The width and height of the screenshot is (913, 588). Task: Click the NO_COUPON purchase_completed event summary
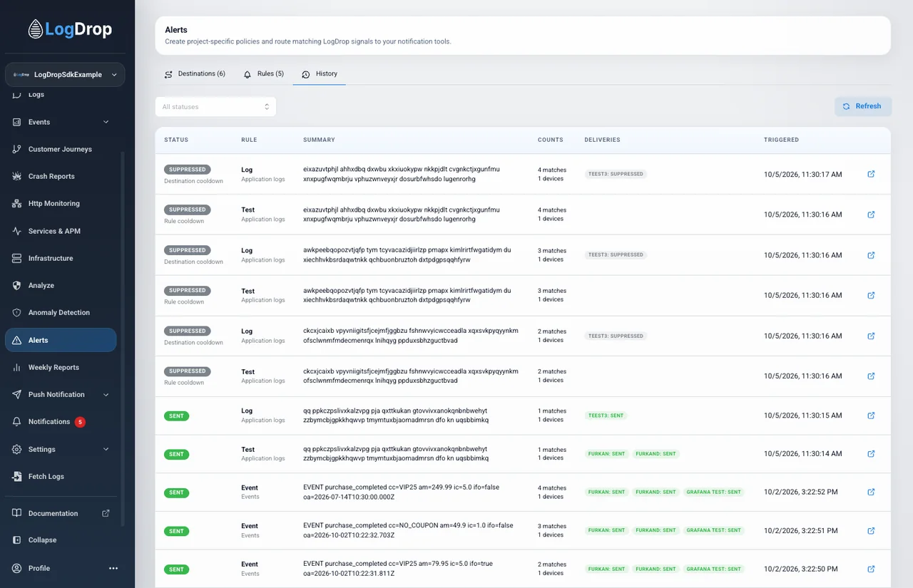pos(408,530)
